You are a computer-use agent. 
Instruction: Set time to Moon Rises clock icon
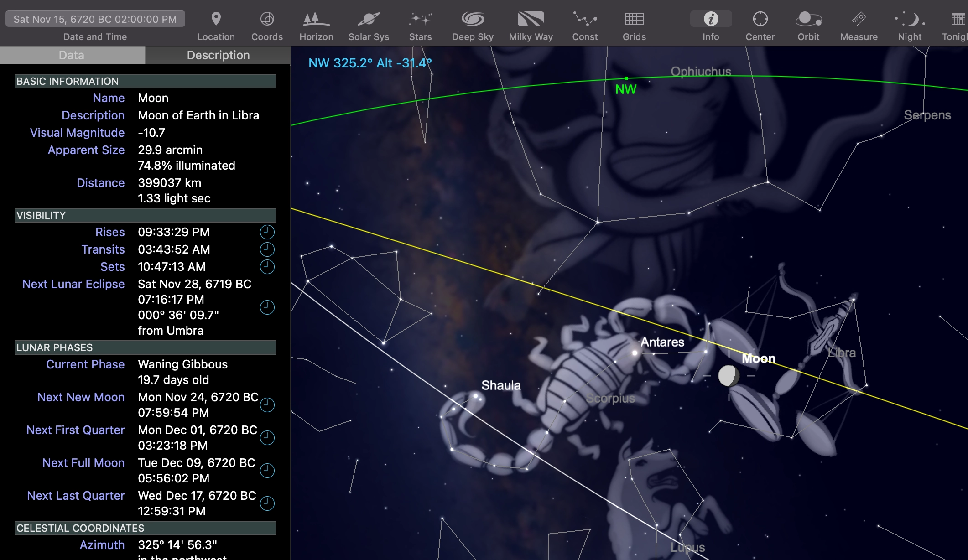coord(267,232)
